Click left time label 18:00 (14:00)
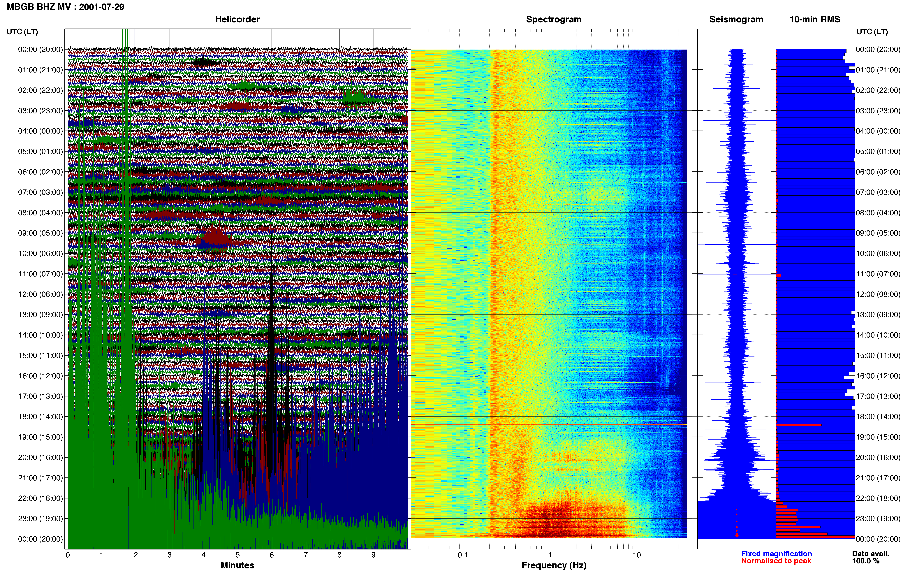 click(41, 417)
